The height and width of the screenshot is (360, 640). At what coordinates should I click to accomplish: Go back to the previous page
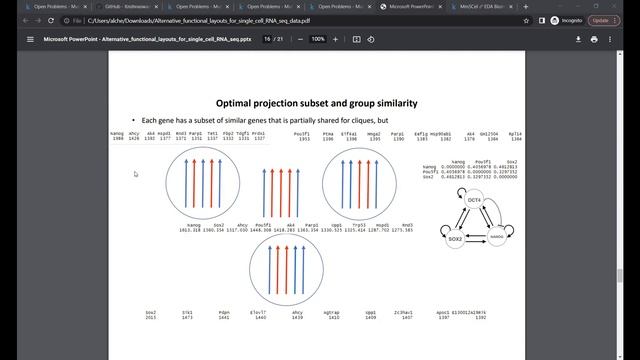26,20
